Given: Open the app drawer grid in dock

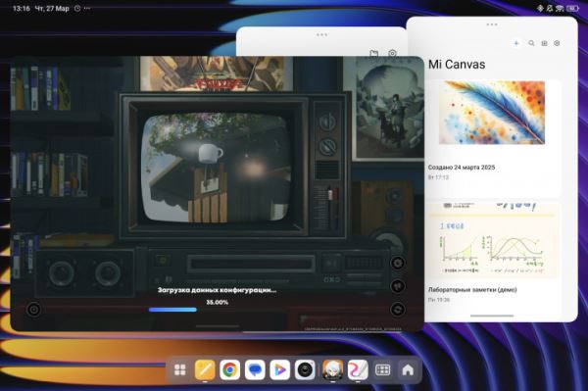Looking at the screenshot, I should click(x=180, y=369).
